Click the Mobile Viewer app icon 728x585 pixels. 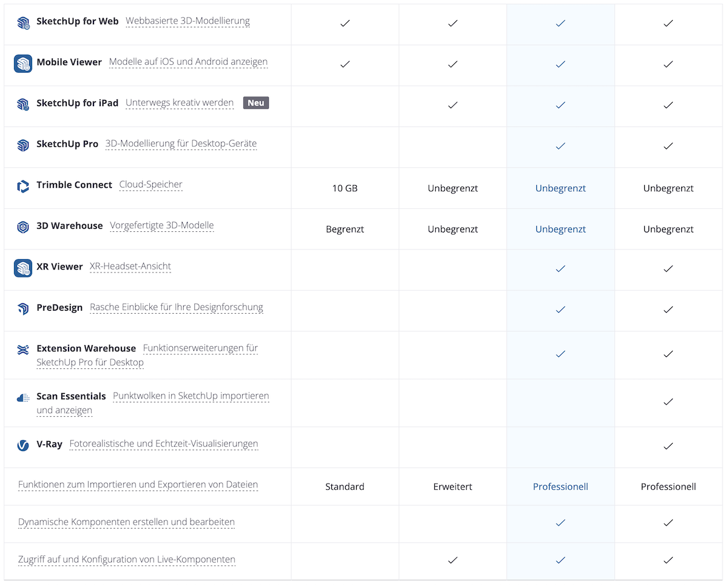(23, 64)
